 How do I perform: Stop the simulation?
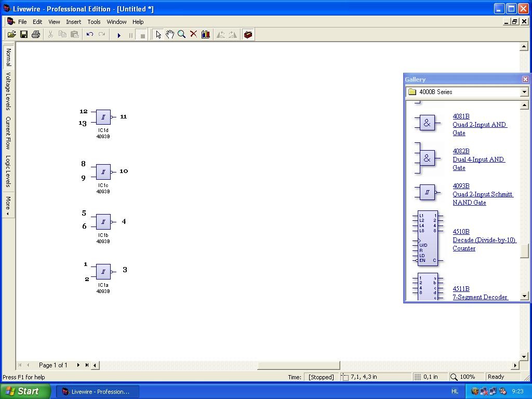pyautogui.click(x=142, y=35)
